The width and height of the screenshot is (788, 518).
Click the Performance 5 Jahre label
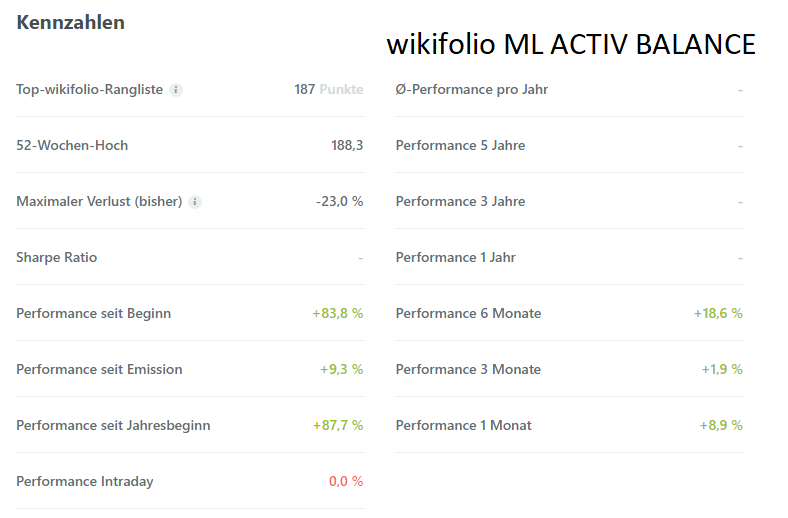click(x=460, y=146)
